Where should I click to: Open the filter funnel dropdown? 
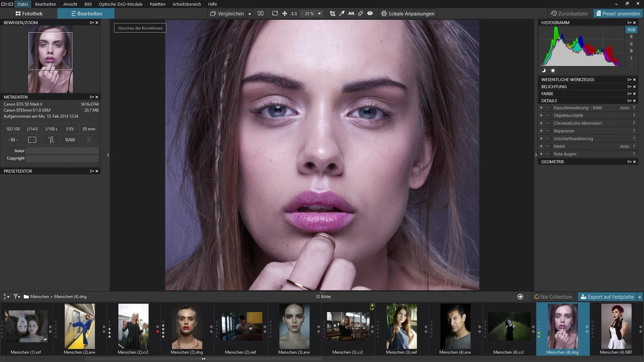[17, 297]
